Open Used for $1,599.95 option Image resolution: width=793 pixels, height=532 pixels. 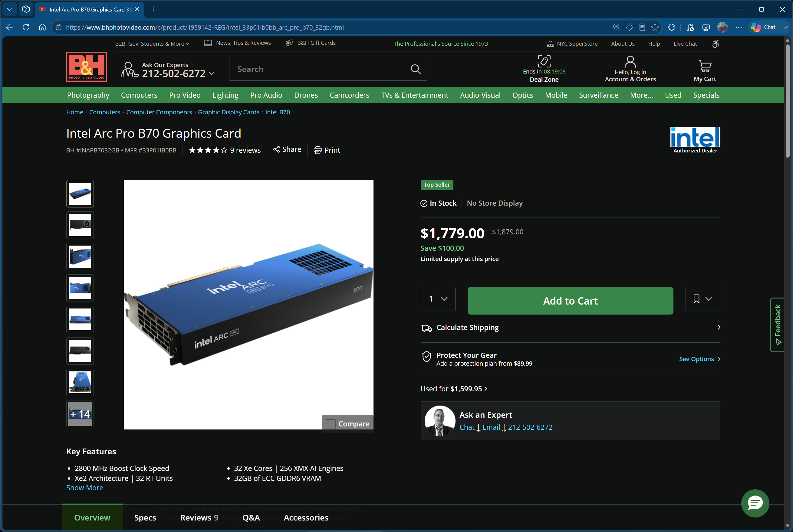pyautogui.click(x=453, y=389)
